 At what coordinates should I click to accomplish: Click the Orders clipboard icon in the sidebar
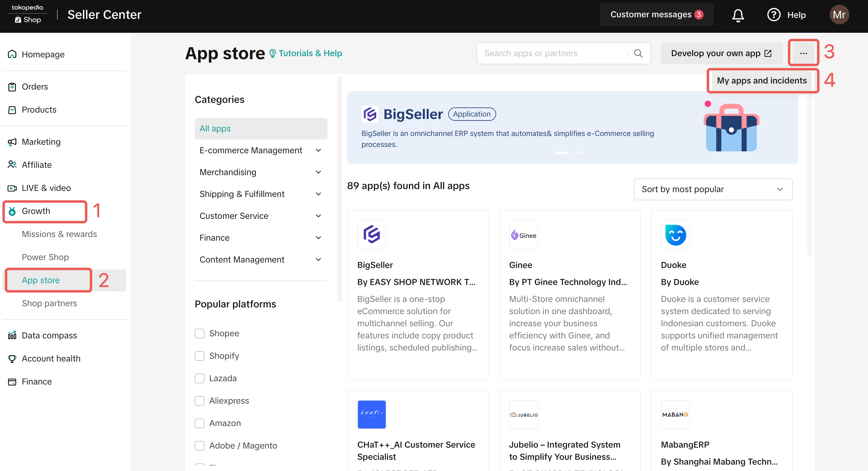[12, 87]
